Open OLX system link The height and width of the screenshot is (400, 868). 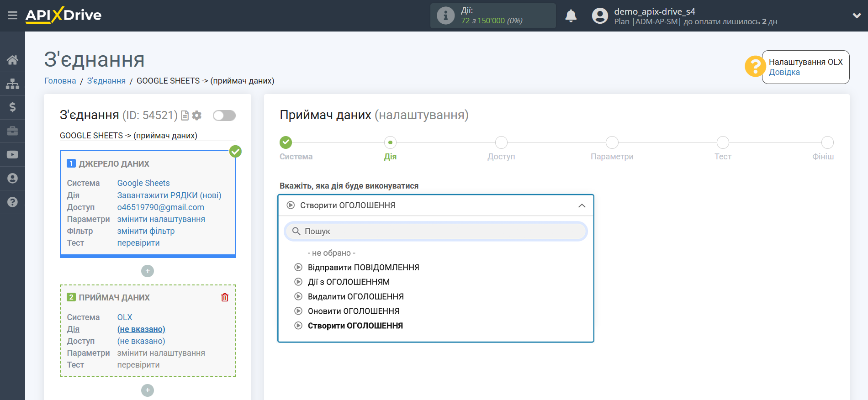point(125,317)
